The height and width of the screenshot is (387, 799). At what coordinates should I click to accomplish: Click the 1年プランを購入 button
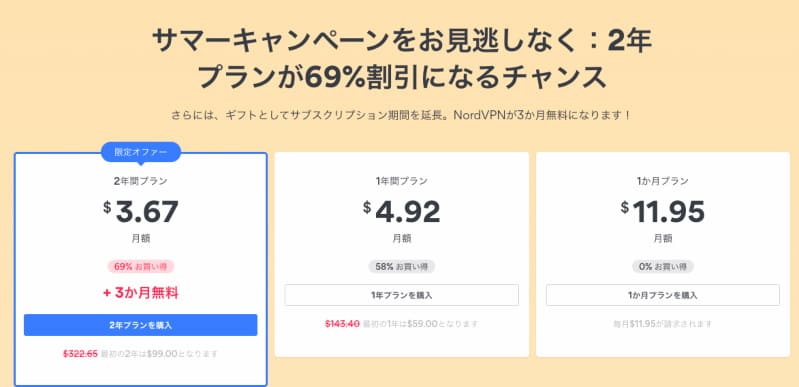(x=402, y=295)
